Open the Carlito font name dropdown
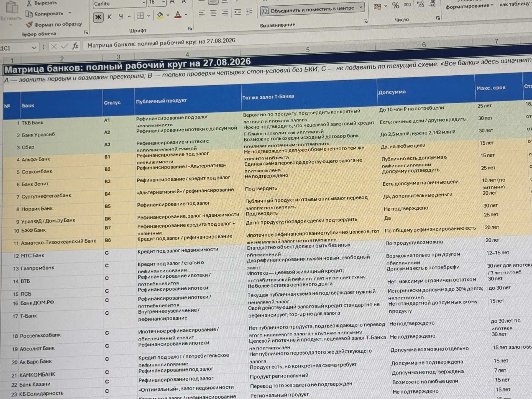The width and height of the screenshot is (532, 399). tap(144, 3)
